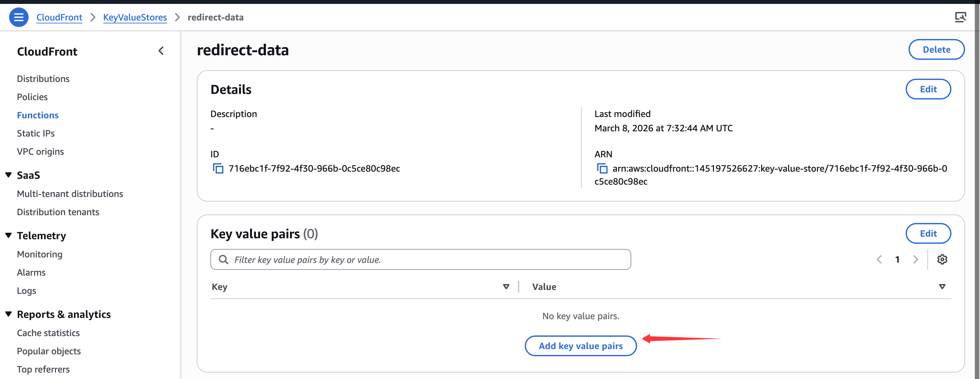Open the hamburger navigation menu icon

pos(18,17)
